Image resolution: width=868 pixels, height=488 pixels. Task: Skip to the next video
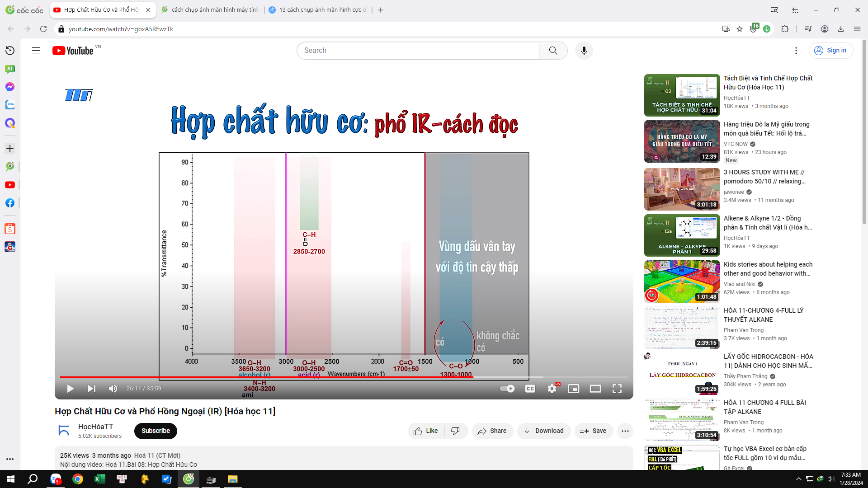click(91, 389)
